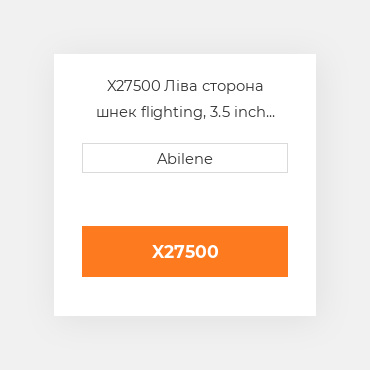Click the 'X27500' label on the orange button
This screenshot has width=370, height=370.
click(x=185, y=252)
